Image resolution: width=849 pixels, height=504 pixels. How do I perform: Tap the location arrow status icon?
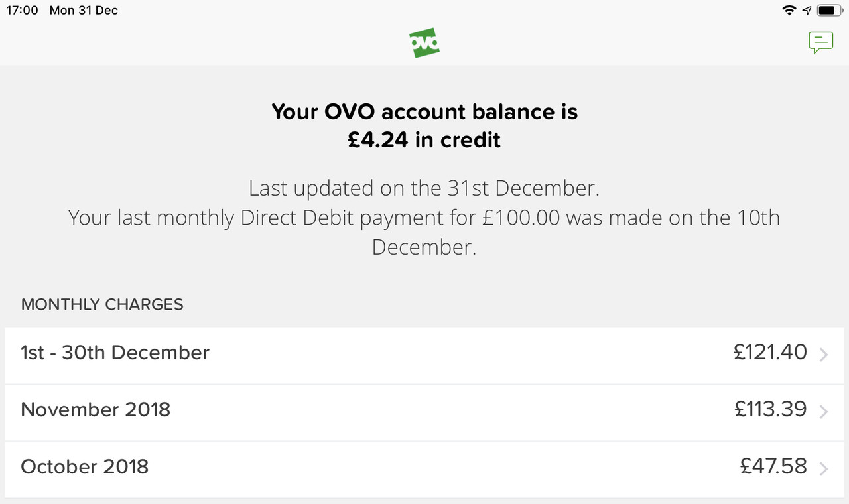807,11
